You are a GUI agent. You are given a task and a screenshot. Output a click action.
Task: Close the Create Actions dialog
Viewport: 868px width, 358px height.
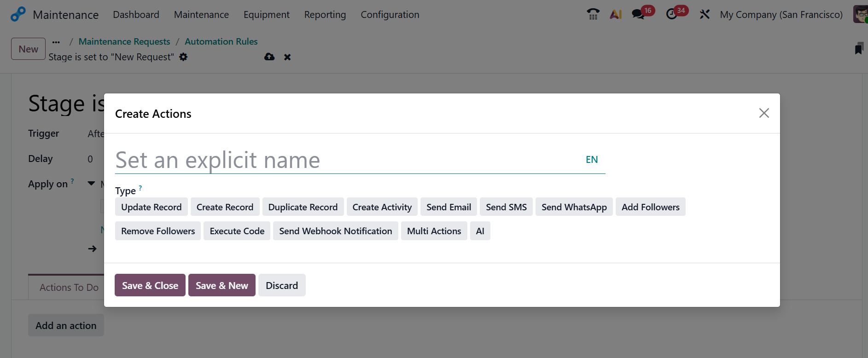(x=763, y=113)
